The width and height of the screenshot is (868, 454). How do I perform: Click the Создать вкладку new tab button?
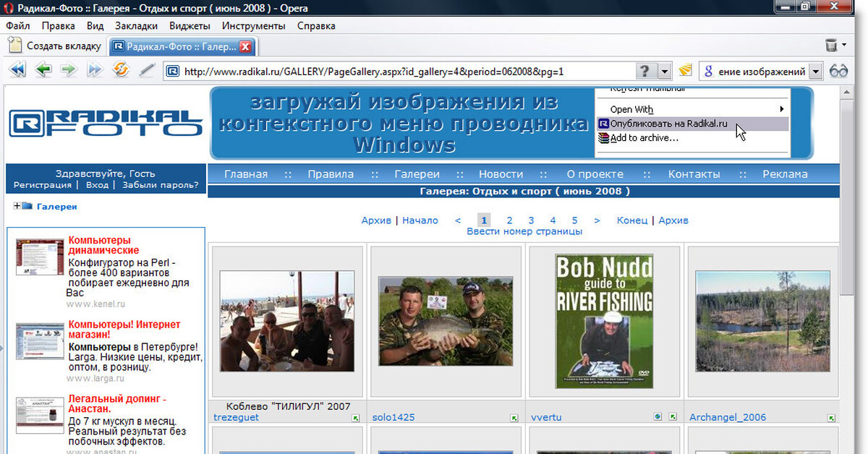pyautogui.click(x=55, y=46)
